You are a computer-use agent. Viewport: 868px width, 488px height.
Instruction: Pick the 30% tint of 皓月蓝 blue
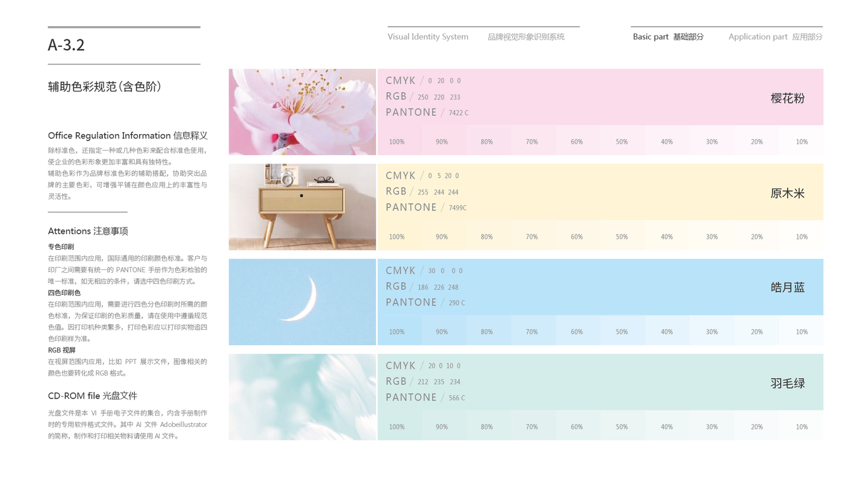[712, 330]
